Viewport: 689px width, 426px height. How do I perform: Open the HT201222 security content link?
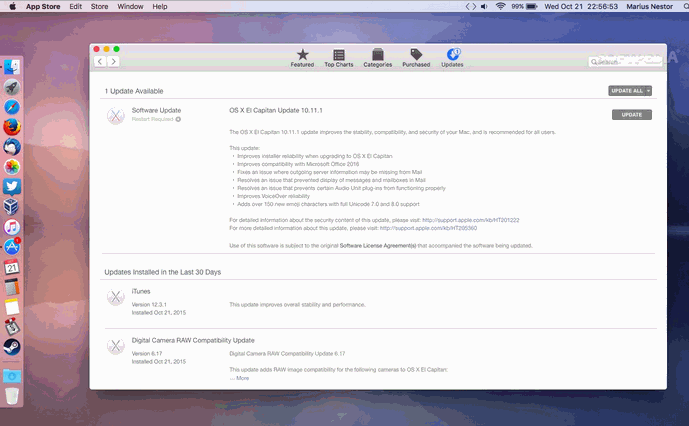pos(471,220)
